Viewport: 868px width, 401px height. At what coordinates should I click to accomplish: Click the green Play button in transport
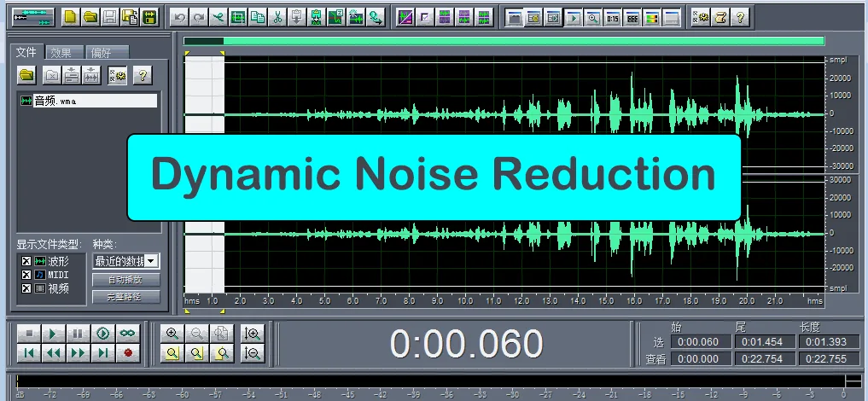click(x=52, y=333)
